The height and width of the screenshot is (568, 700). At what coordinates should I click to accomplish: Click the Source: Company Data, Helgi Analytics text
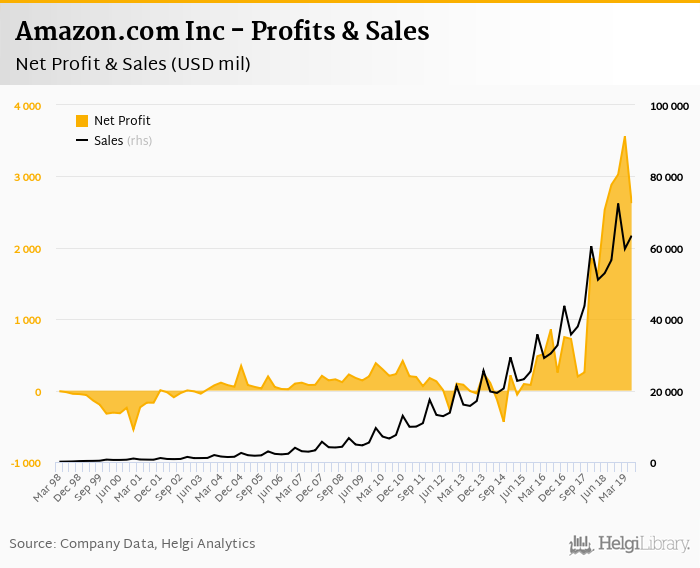pyautogui.click(x=132, y=544)
